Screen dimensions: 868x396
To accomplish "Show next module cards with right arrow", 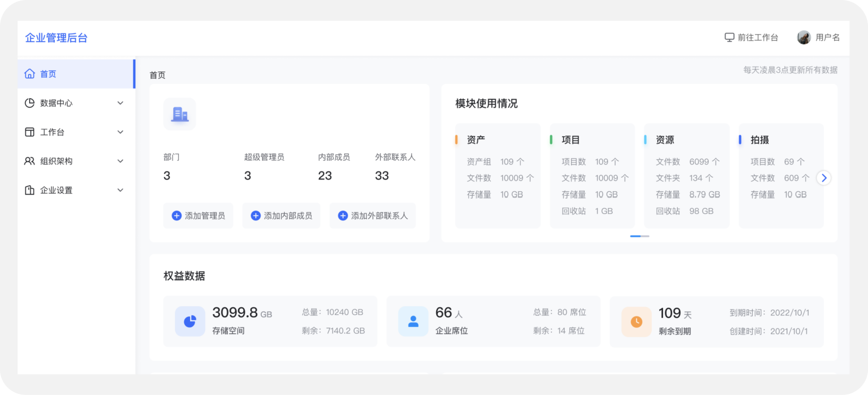I will (x=824, y=178).
